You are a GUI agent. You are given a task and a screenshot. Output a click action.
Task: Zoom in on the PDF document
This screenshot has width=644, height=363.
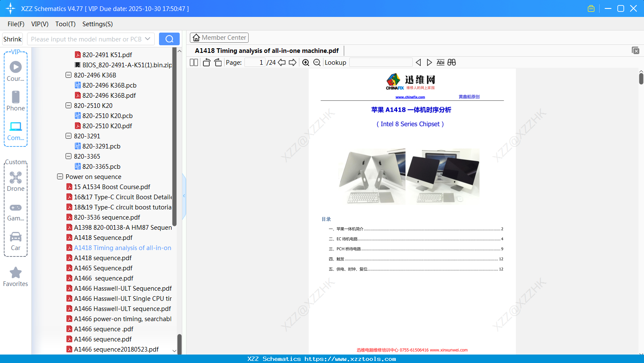306,63
